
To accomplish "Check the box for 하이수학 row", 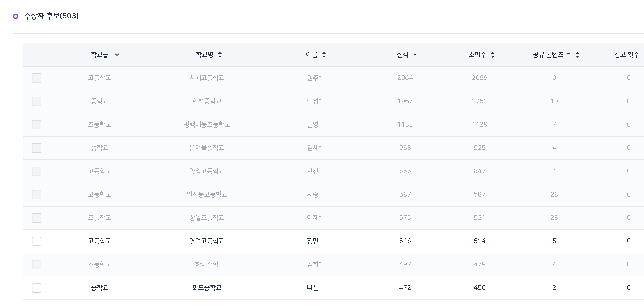I will (37, 265).
